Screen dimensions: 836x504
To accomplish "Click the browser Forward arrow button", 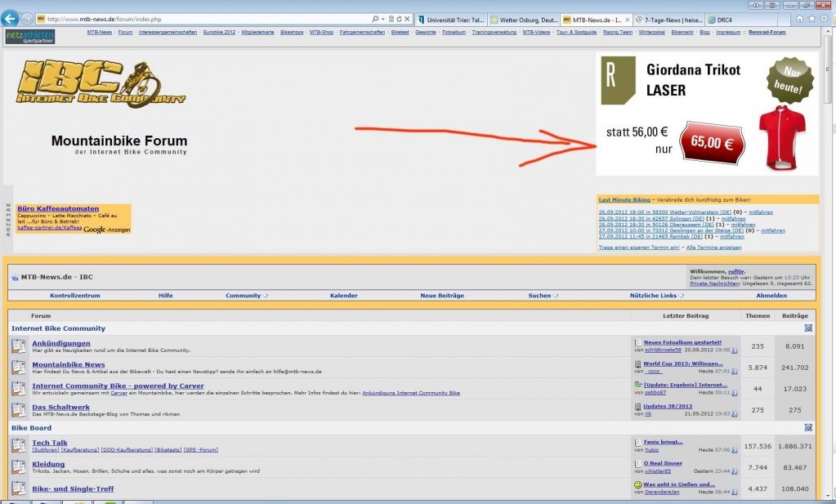I will coord(27,19).
